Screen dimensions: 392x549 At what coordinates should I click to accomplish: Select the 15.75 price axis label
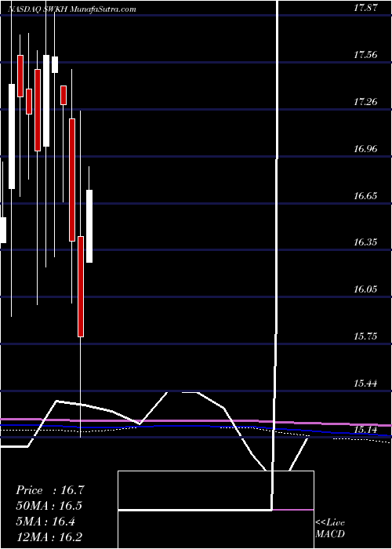(365, 336)
